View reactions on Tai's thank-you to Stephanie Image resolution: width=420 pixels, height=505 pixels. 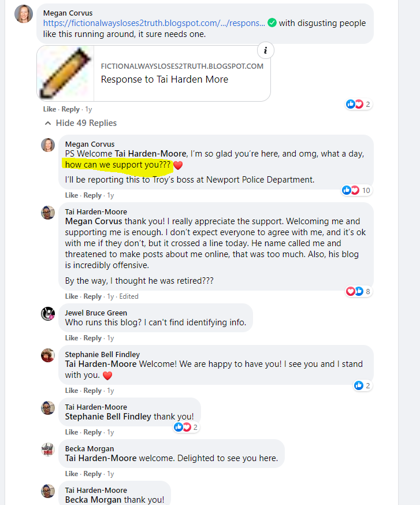[186, 428]
